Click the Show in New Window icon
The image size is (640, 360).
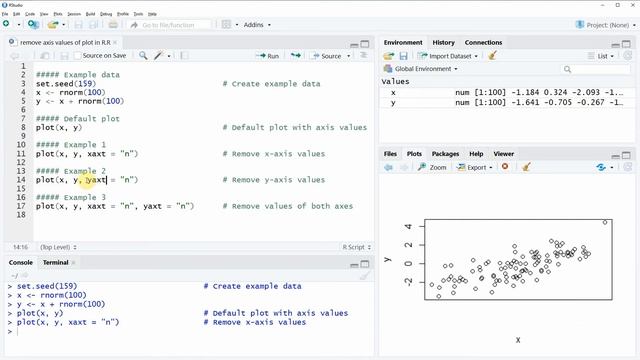[x=44, y=56]
